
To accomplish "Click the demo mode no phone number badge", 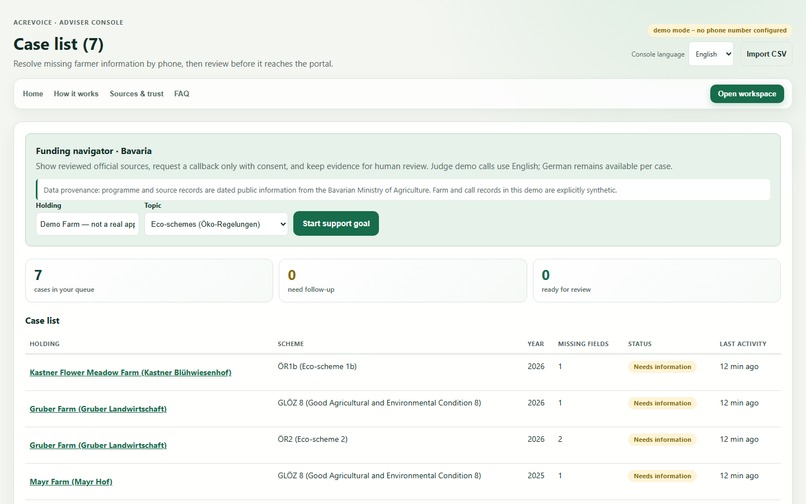I will pos(720,30).
